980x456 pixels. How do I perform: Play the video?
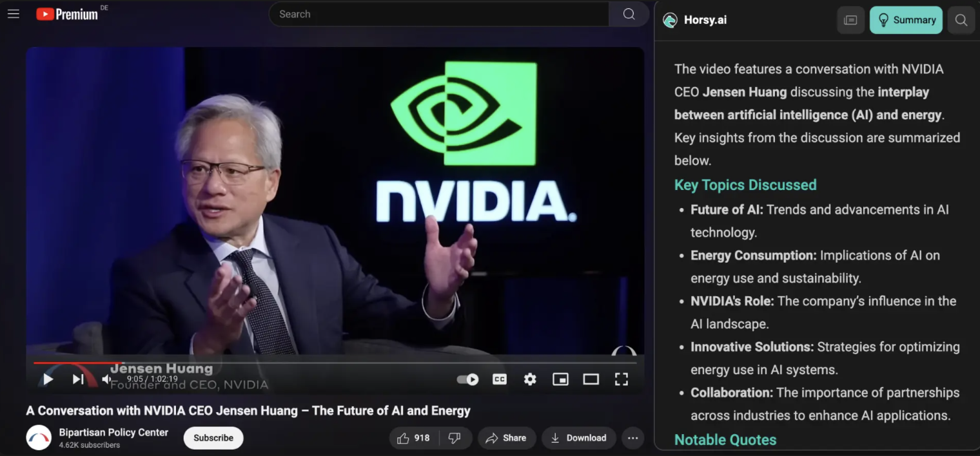(48, 379)
